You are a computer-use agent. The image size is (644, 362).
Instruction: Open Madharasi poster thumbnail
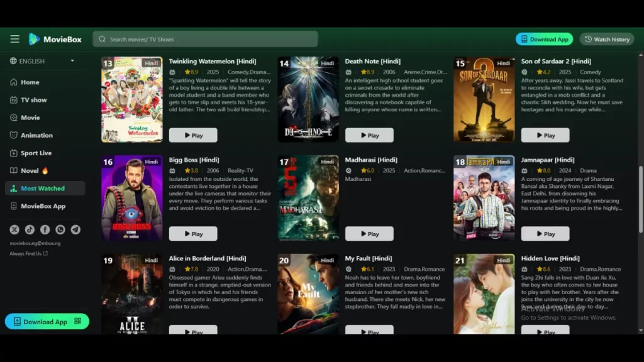[x=308, y=198]
